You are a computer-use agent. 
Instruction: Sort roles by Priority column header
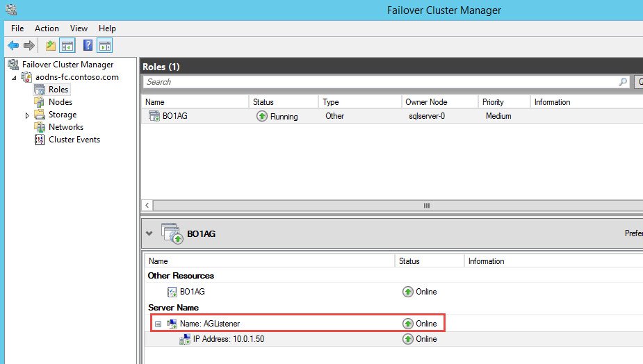tap(504, 102)
